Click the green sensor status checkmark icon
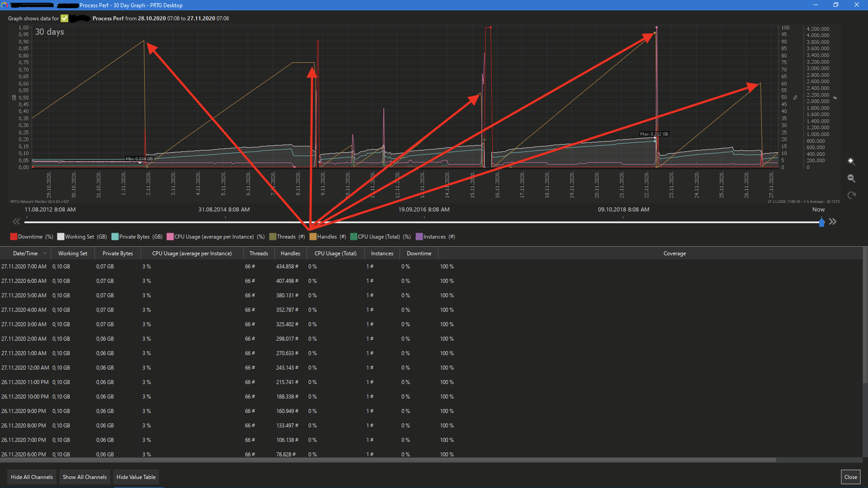 tap(65, 19)
